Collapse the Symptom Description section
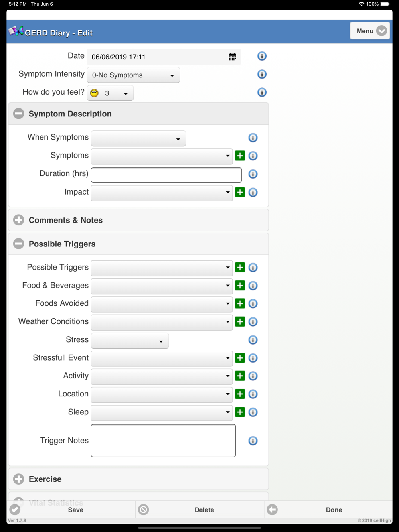The height and width of the screenshot is (532, 399). 19,114
